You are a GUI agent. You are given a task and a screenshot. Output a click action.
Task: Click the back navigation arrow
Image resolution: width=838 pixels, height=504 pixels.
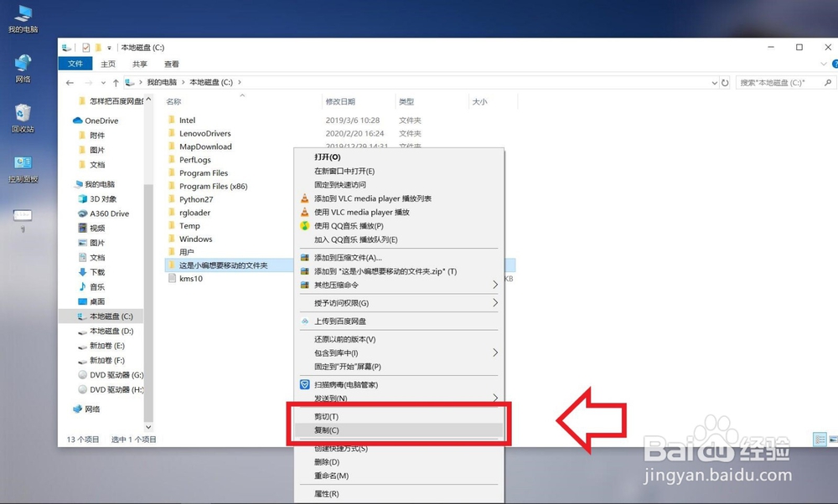tap(70, 82)
